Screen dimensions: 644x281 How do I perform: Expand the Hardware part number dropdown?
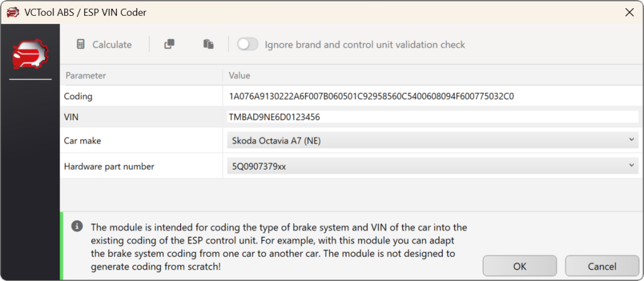[x=432, y=166]
